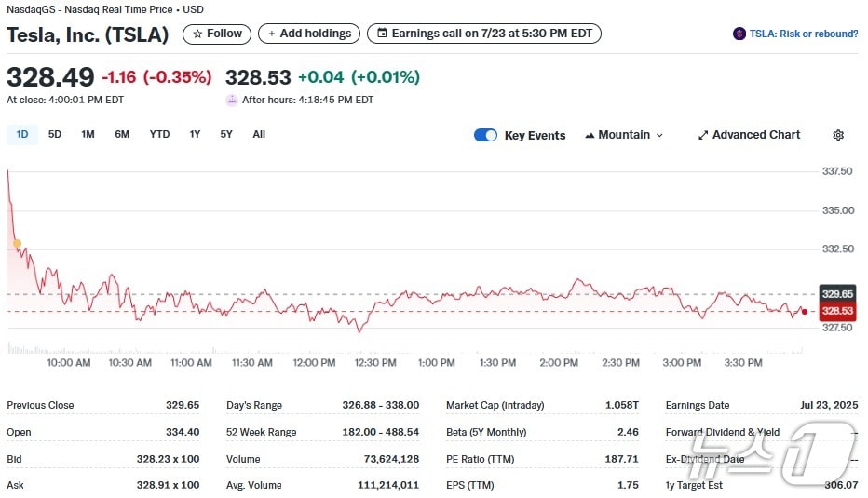The image size is (868, 498).
Task: Toggle the Key Events switch off
Action: (485, 135)
